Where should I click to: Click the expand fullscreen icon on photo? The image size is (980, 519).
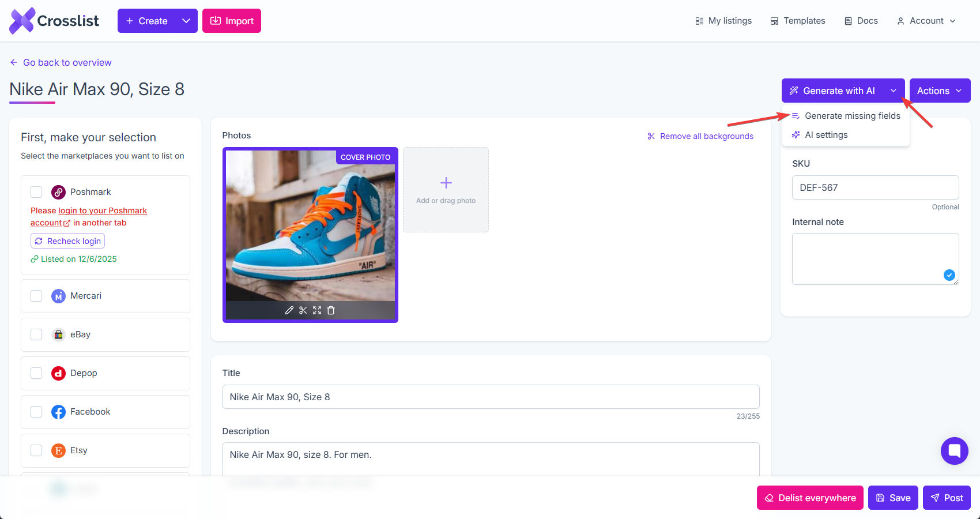click(x=317, y=310)
